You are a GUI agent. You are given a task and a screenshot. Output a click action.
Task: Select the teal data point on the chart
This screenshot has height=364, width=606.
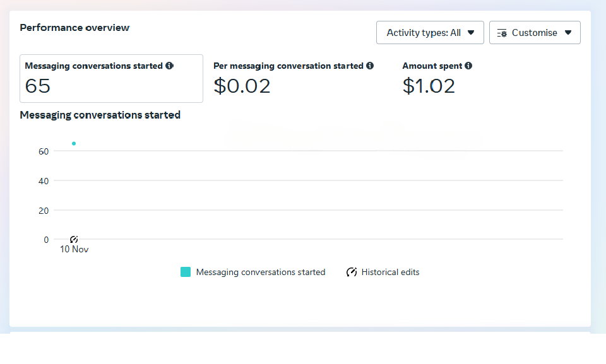tap(74, 144)
